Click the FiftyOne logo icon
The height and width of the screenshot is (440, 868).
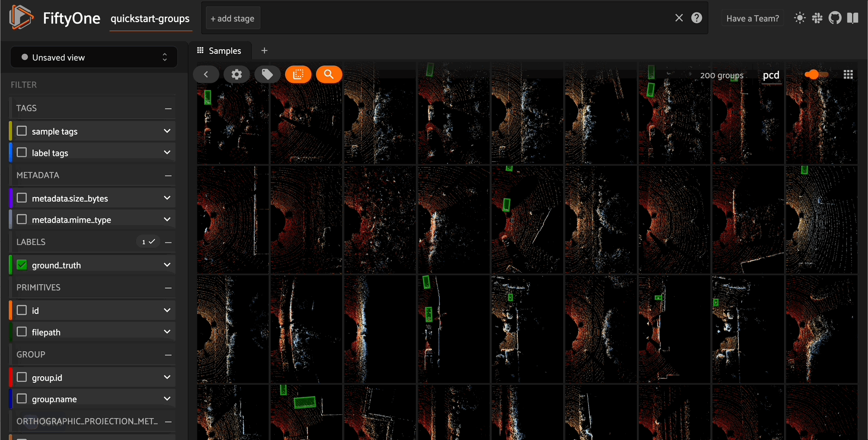[21, 17]
